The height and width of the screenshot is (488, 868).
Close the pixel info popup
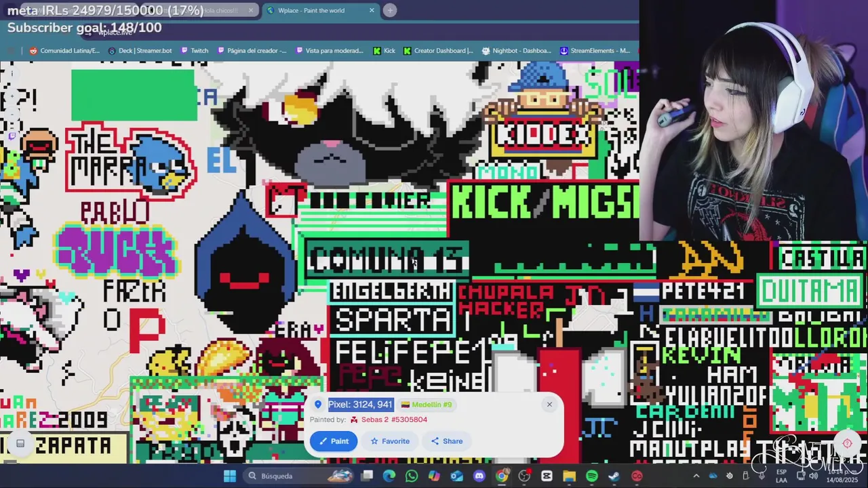point(549,405)
